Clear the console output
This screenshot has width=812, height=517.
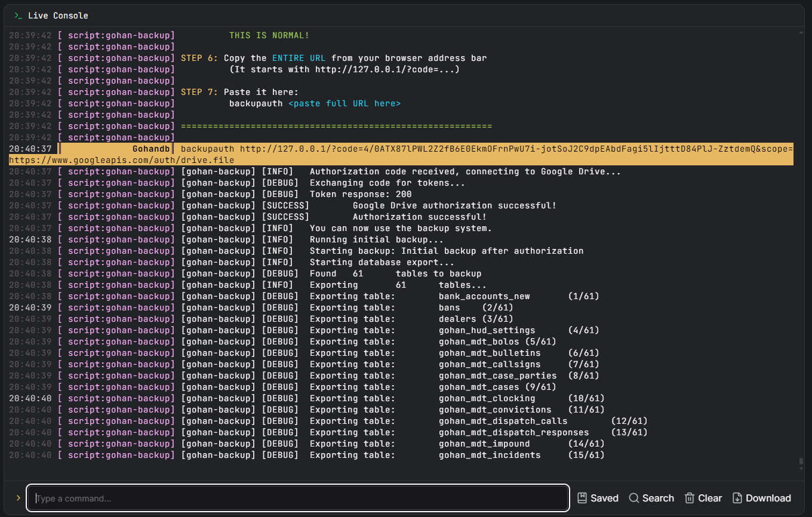tap(703, 498)
